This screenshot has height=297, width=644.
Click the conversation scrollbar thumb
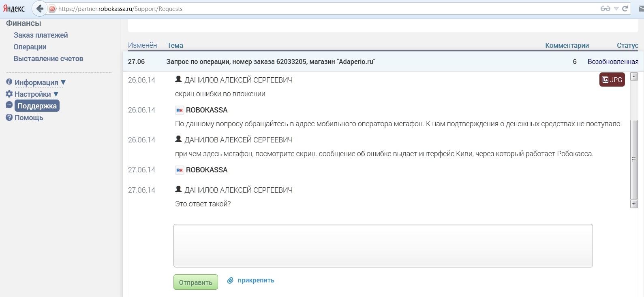[634, 159]
